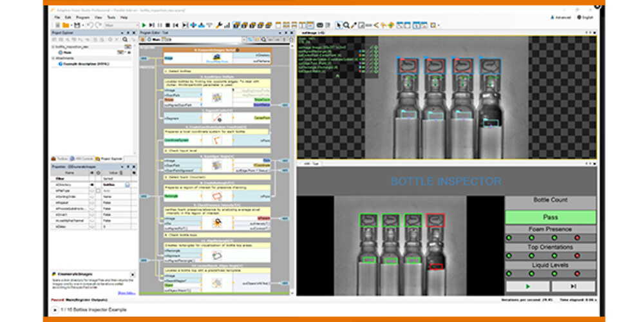Click the Show help link in filter description

click(126, 292)
